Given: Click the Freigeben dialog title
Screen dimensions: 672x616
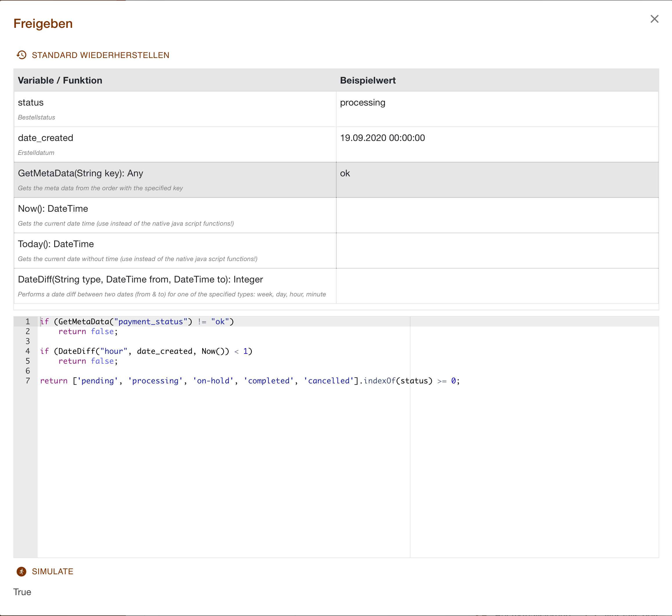Looking at the screenshot, I should 43,24.
